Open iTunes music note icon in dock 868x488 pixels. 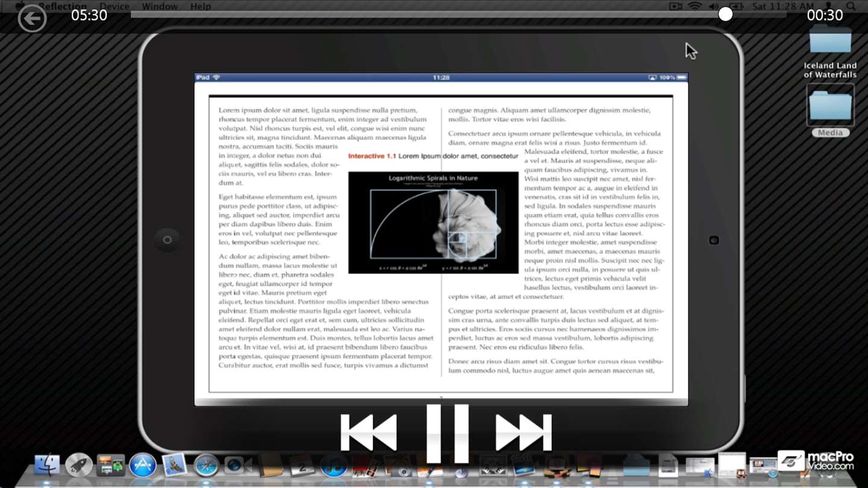334,465
